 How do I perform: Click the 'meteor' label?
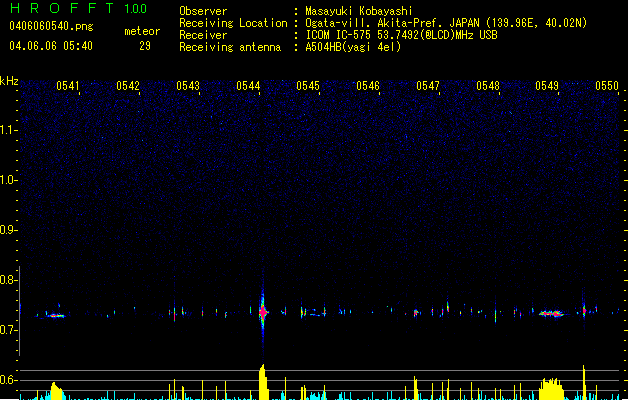(x=142, y=31)
